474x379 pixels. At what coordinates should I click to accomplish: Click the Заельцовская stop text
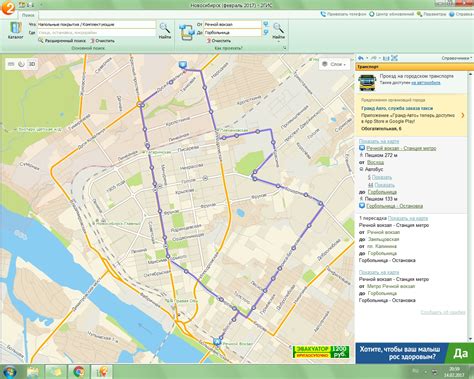click(383, 239)
